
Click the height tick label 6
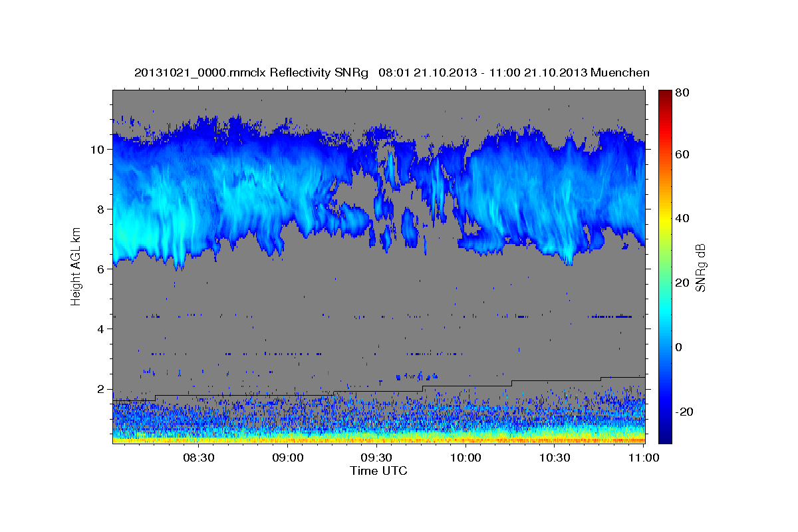102,269
